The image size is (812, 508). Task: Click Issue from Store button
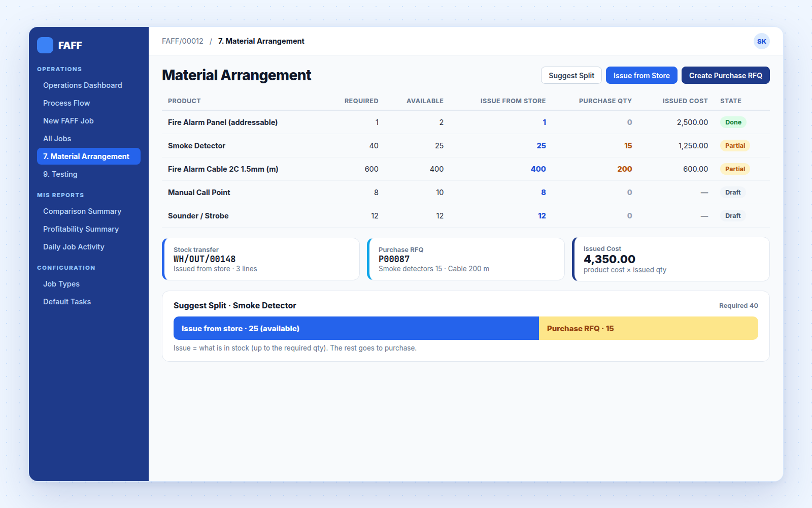(641, 75)
